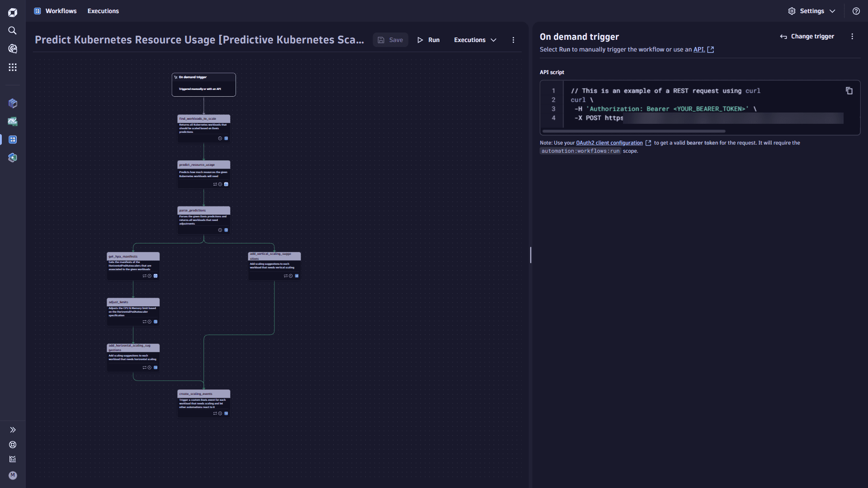Expand the left sidebar with double chevron
Image resolution: width=868 pixels, height=488 pixels.
click(13, 430)
